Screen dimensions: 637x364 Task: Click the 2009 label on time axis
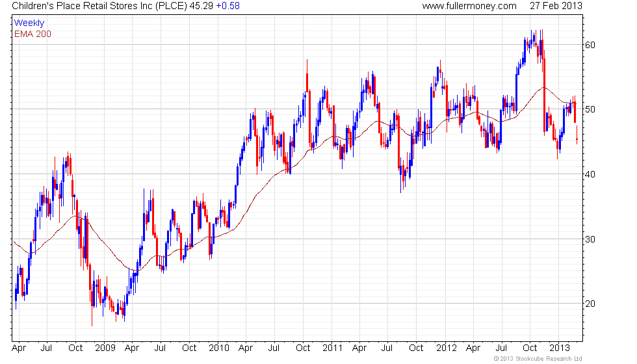pyautogui.click(x=105, y=348)
